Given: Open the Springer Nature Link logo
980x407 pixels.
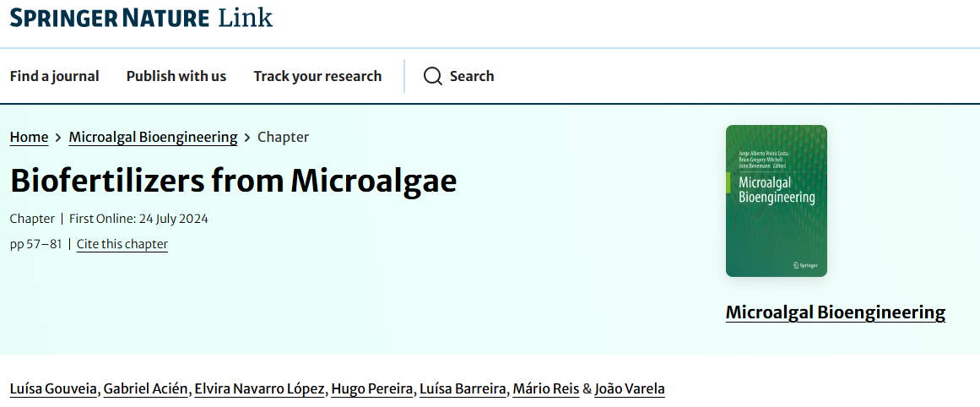Looking at the screenshot, I should tap(141, 18).
